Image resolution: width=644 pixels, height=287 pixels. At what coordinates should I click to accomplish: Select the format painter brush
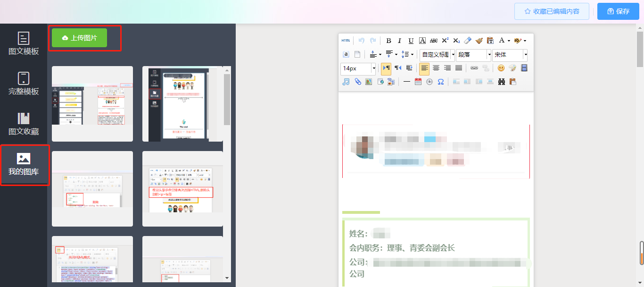(479, 41)
